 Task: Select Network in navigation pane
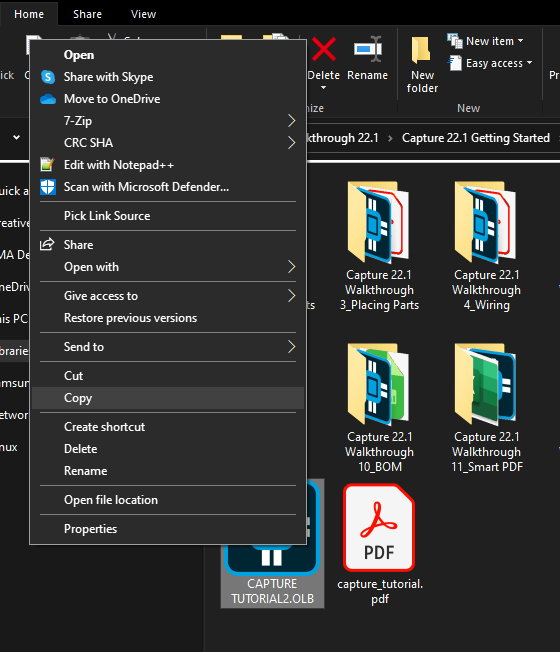coord(14,415)
